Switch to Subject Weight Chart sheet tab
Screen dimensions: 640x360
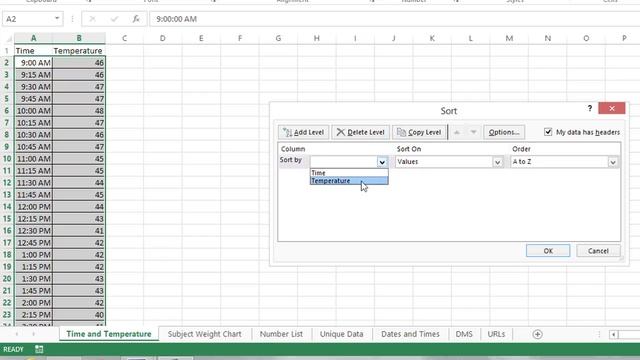pos(204,334)
